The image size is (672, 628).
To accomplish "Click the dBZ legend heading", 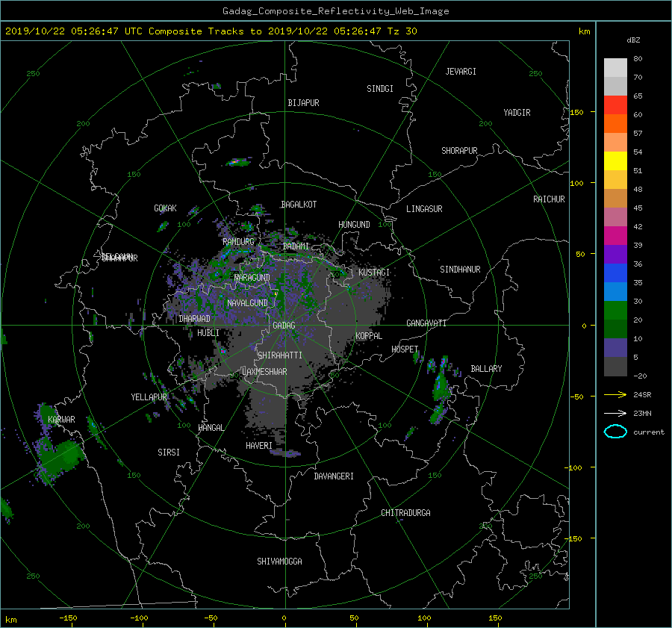I will (633, 40).
